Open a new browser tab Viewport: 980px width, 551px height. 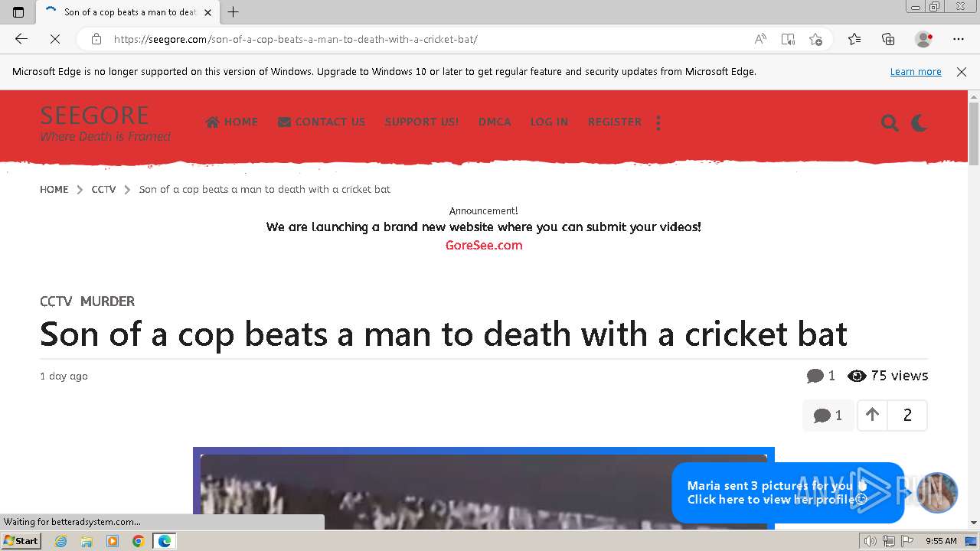pos(234,12)
